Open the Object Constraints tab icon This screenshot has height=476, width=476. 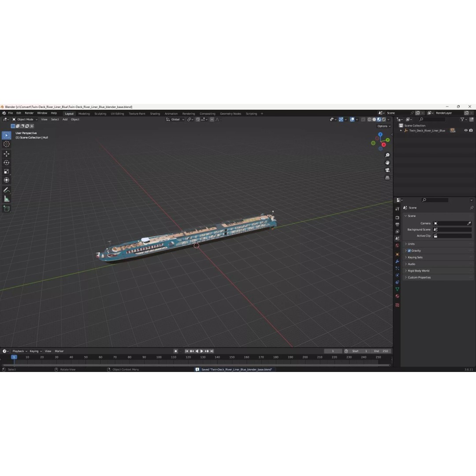coord(398,283)
